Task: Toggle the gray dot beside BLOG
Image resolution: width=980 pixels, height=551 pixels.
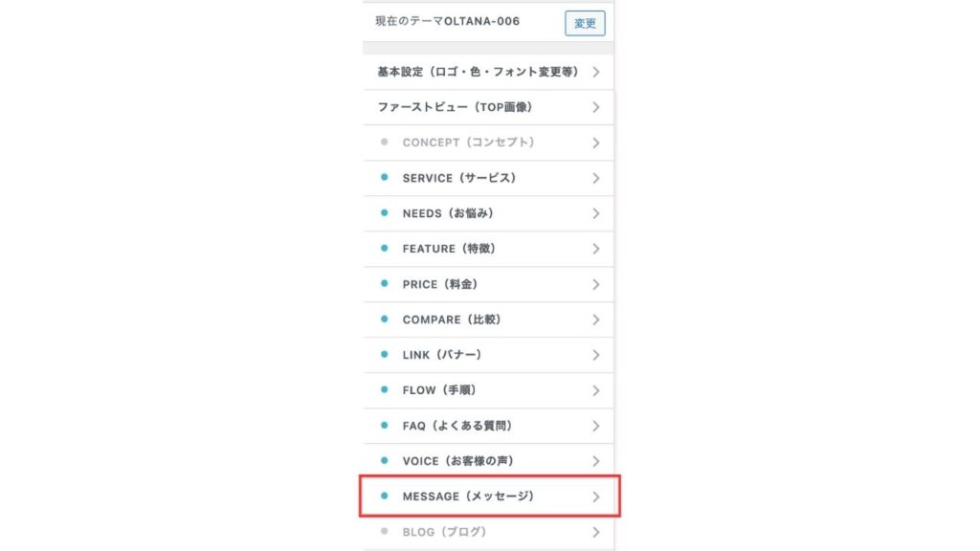Action: click(385, 531)
